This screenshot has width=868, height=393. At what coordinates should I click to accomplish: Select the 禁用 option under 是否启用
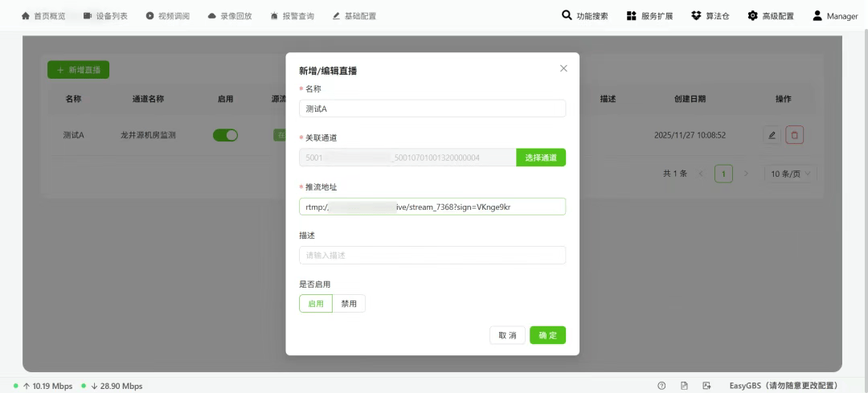[349, 304]
